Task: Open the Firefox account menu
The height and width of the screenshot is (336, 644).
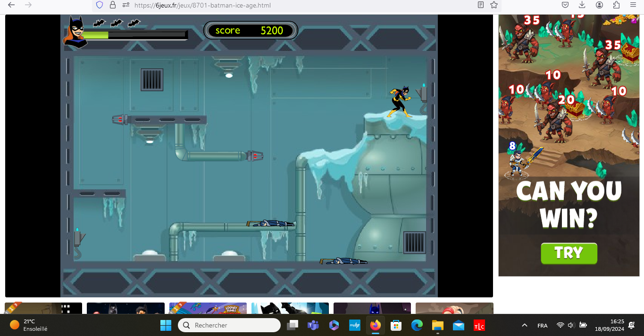Action: [x=599, y=5]
